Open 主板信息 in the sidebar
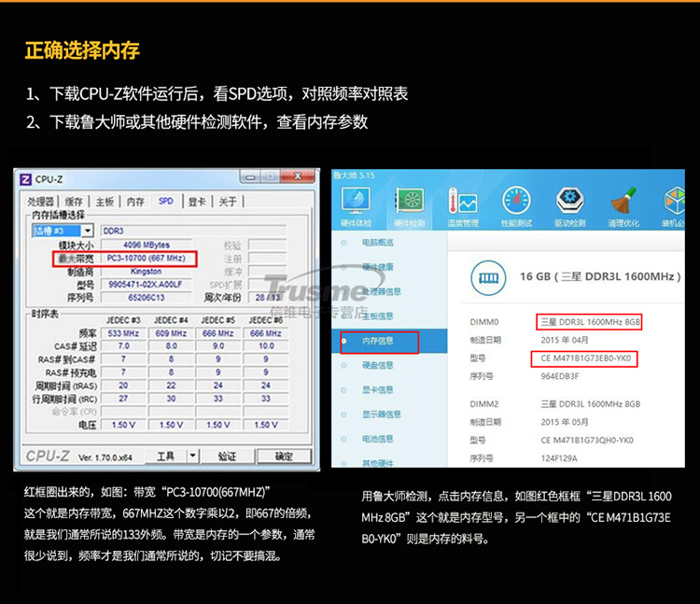This screenshot has width=700, height=604. (378, 316)
